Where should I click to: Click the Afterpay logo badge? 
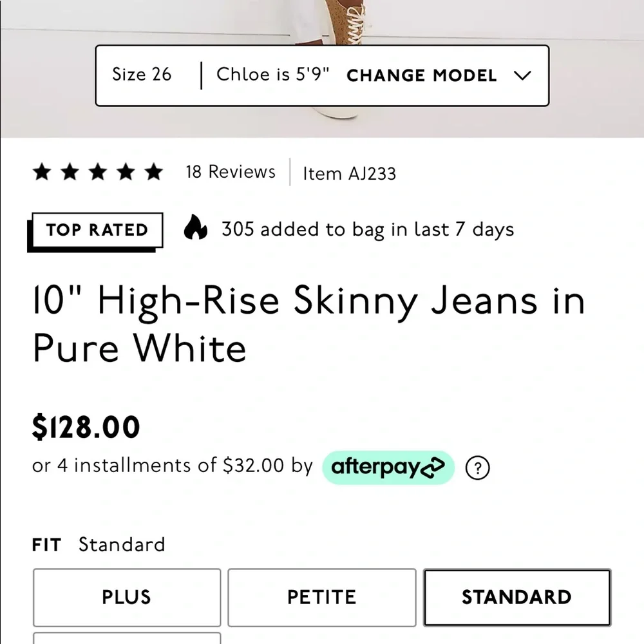coord(388,467)
